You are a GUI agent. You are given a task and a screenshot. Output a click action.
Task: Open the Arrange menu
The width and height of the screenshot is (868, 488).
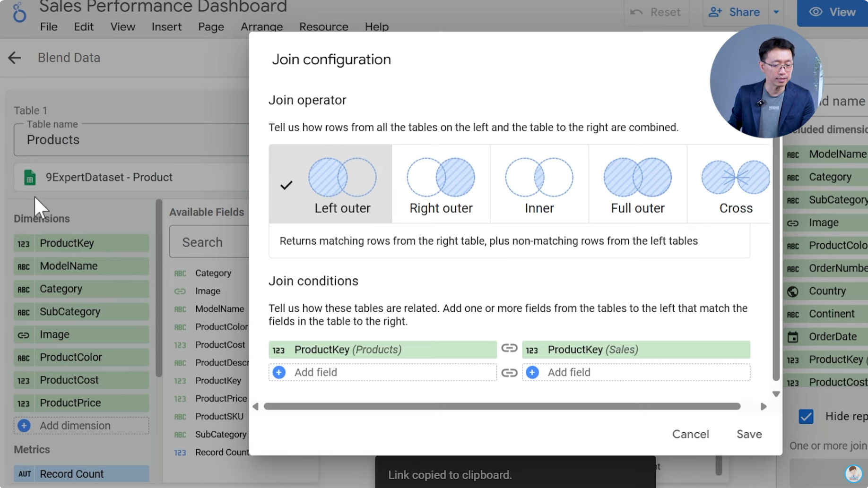pos(261,27)
